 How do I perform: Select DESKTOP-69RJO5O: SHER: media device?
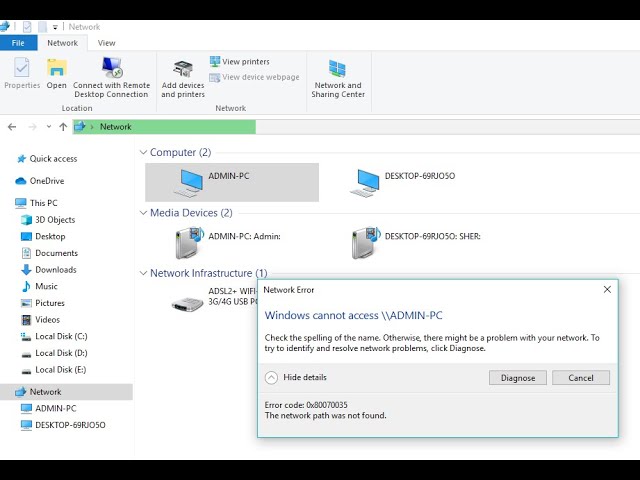[416, 243]
